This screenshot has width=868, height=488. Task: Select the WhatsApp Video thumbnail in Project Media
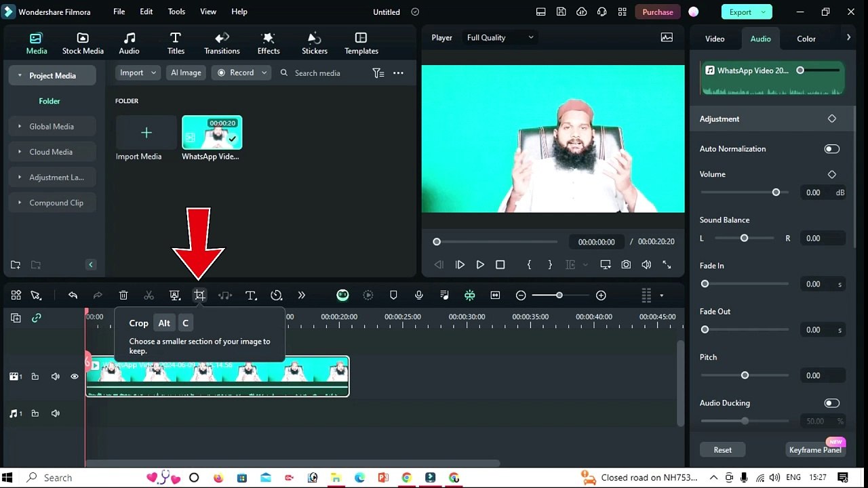click(x=212, y=133)
